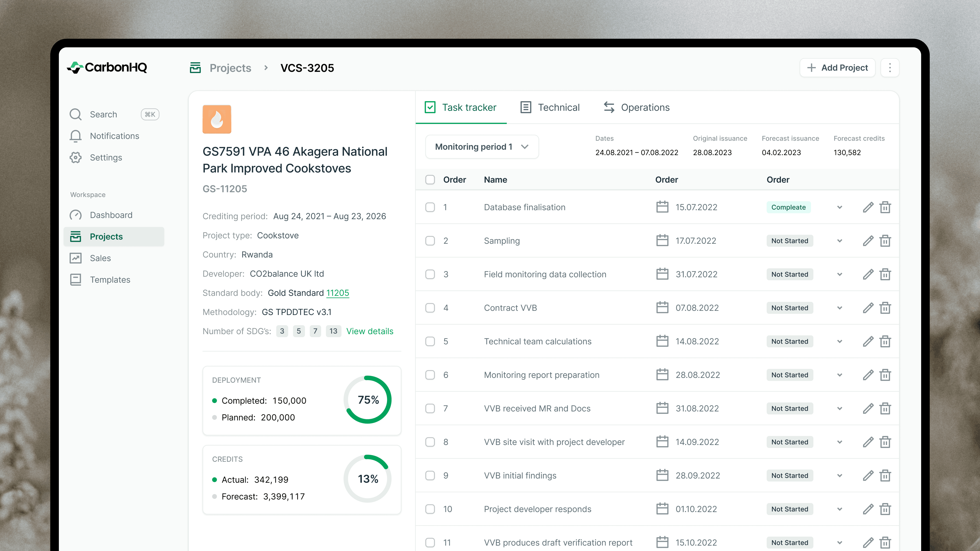The image size is (980, 551).
Task: Click the 75% deployment progress ring
Action: coord(367,400)
